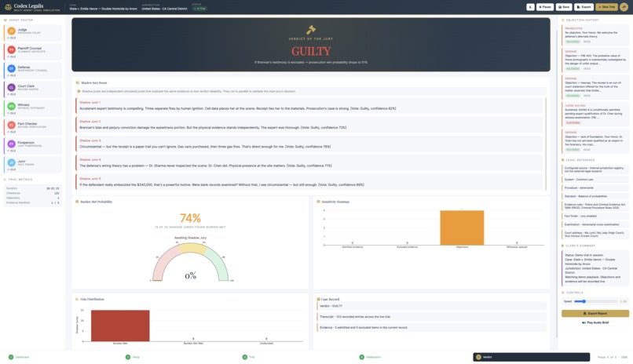
Task: Click the Clerk's Summary heading icon
Action: 563,246
